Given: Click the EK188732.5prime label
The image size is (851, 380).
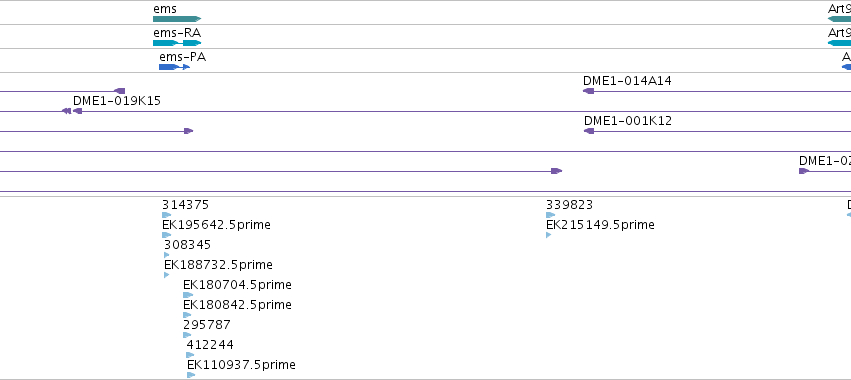Looking at the screenshot, I should [218, 265].
